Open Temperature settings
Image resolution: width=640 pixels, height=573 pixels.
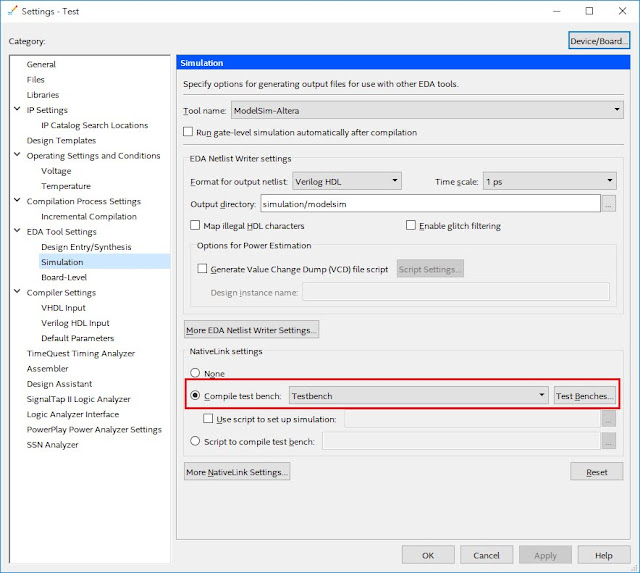pos(66,186)
